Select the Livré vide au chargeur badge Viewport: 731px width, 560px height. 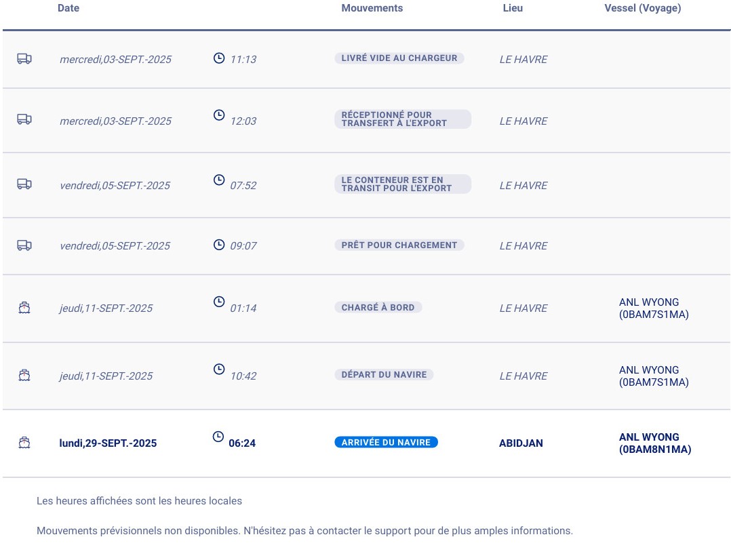click(399, 58)
